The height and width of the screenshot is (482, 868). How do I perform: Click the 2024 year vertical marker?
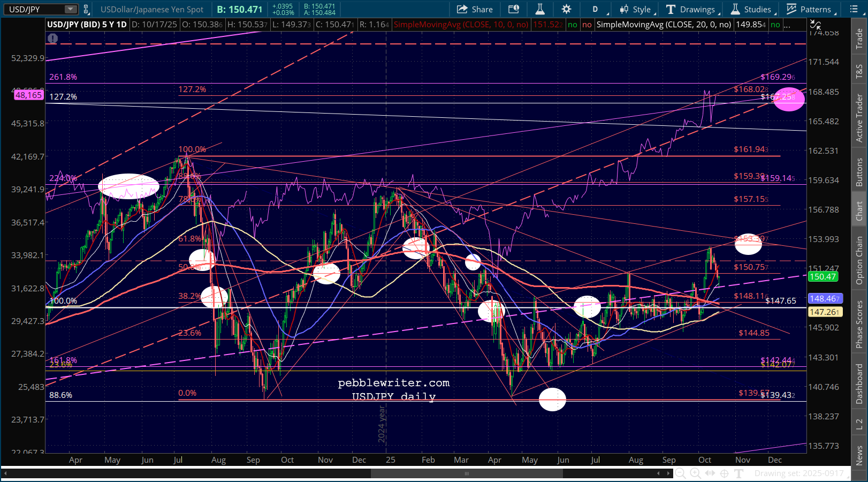(x=382, y=424)
